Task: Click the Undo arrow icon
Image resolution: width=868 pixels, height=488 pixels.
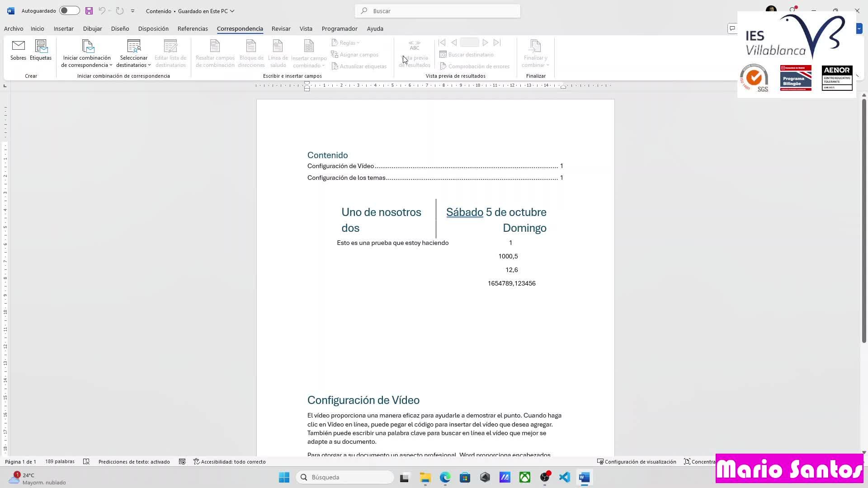Action: coord(102,11)
